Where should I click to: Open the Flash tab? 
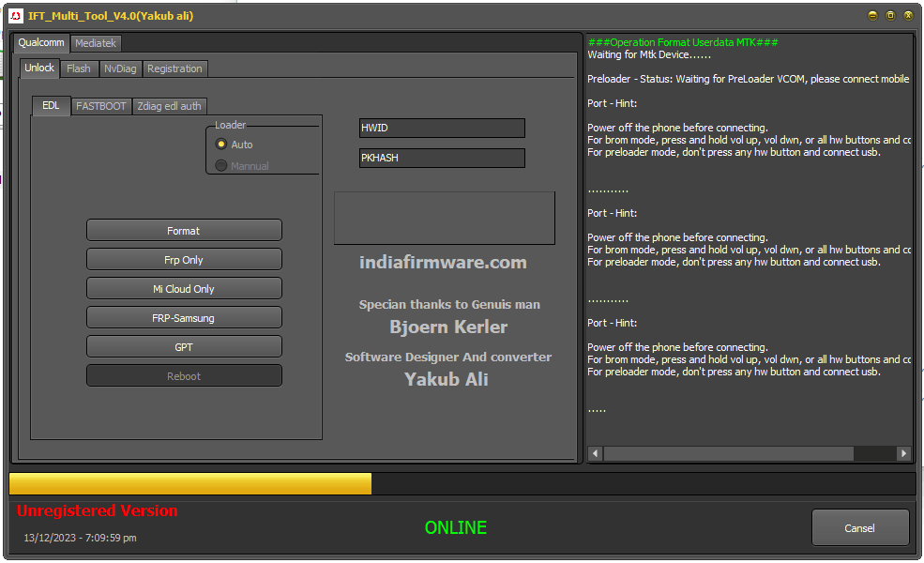pyautogui.click(x=78, y=68)
